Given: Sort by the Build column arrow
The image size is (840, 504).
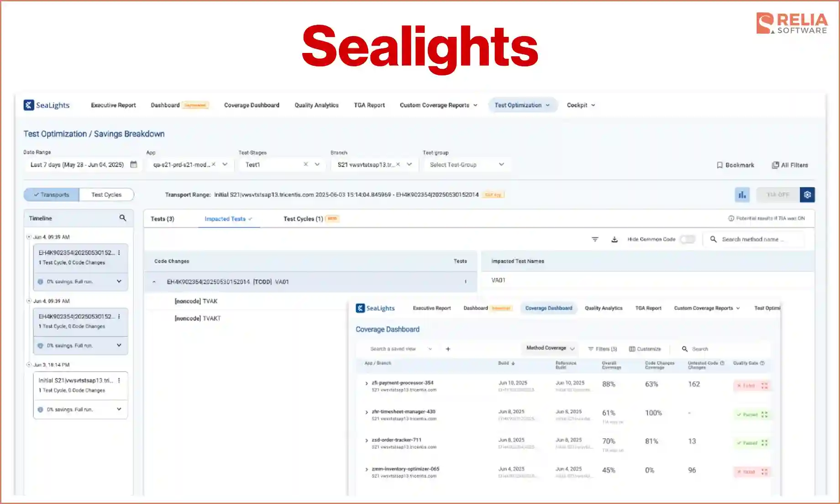Looking at the screenshot, I should coord(513,363).
